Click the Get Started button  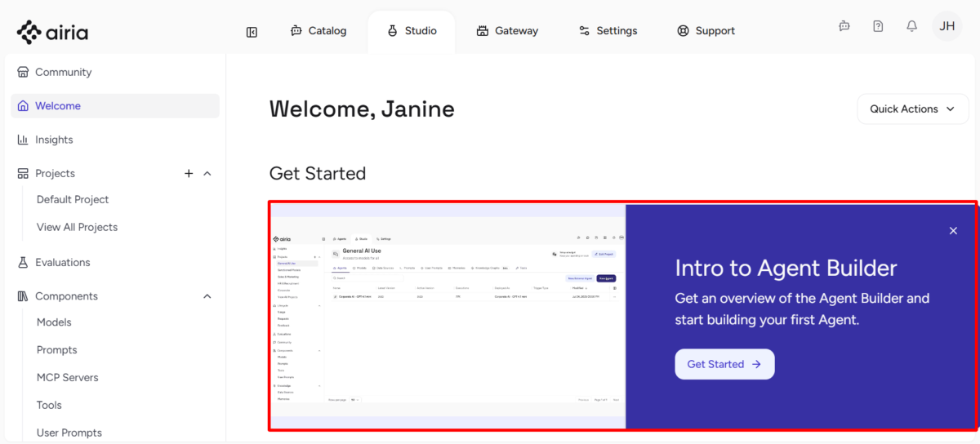point(724,364)
